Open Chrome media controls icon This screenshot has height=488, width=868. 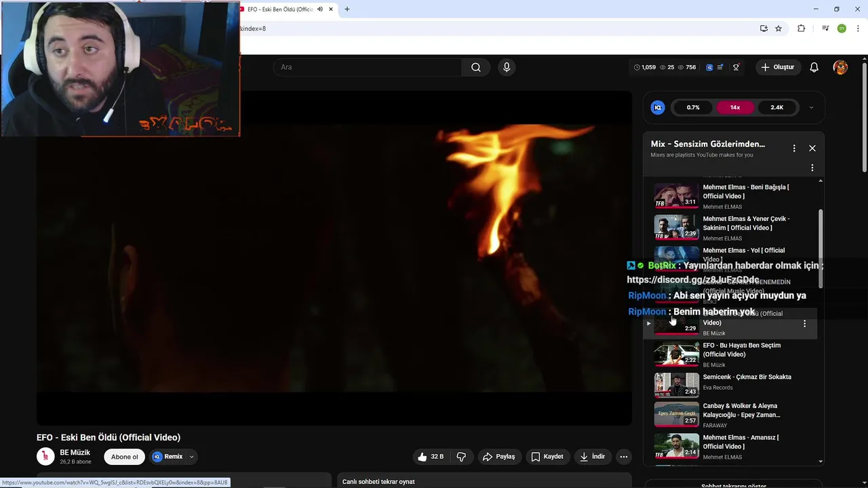click(x=825, y=28)
